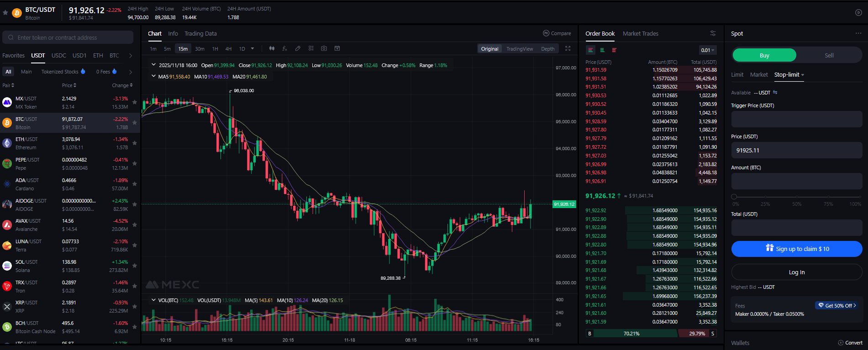Image resolution: width=868 pixels, height=350 pixels.
Task: Open the 0.01 price precision dropdown
Action: pos(708,50)
